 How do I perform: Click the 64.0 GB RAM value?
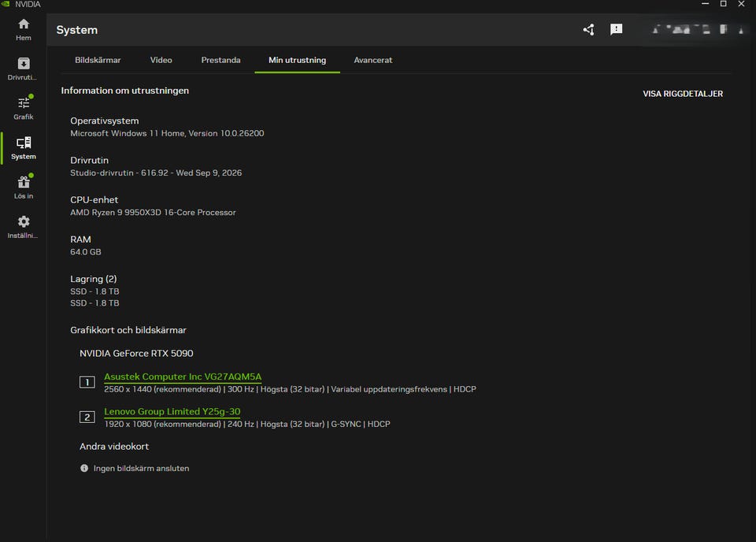[x=86, y=252]
